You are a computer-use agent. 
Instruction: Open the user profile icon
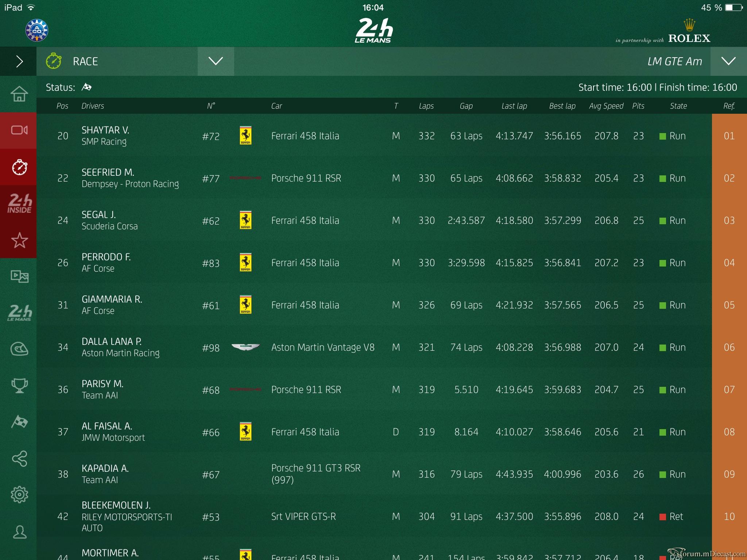coord(19,532)
